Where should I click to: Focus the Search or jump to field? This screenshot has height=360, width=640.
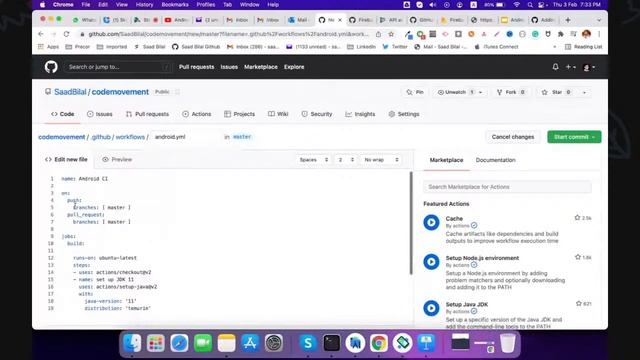[118, 67]
